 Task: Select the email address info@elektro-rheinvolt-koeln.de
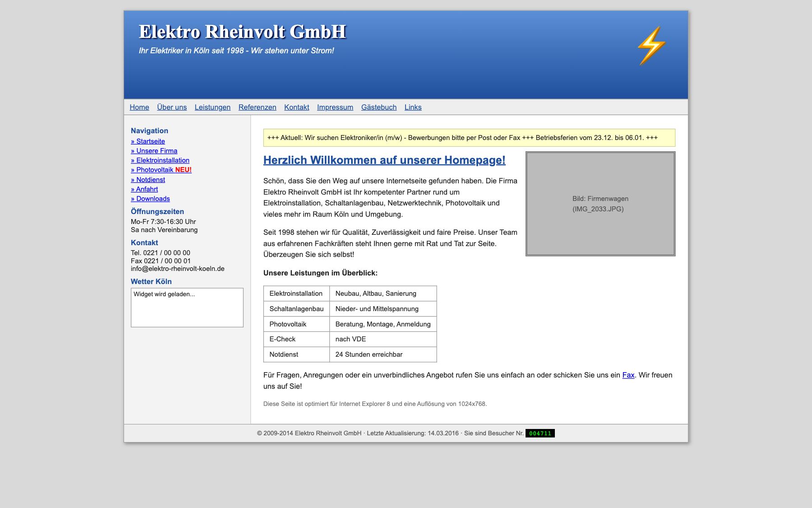pos(178,269)
